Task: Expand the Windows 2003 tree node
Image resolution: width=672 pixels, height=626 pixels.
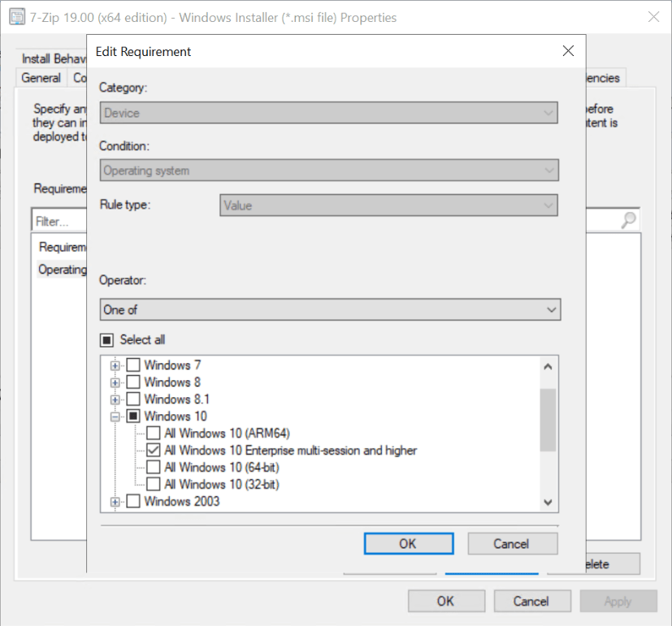Action: pyautogui.click(x=115, y=502)
